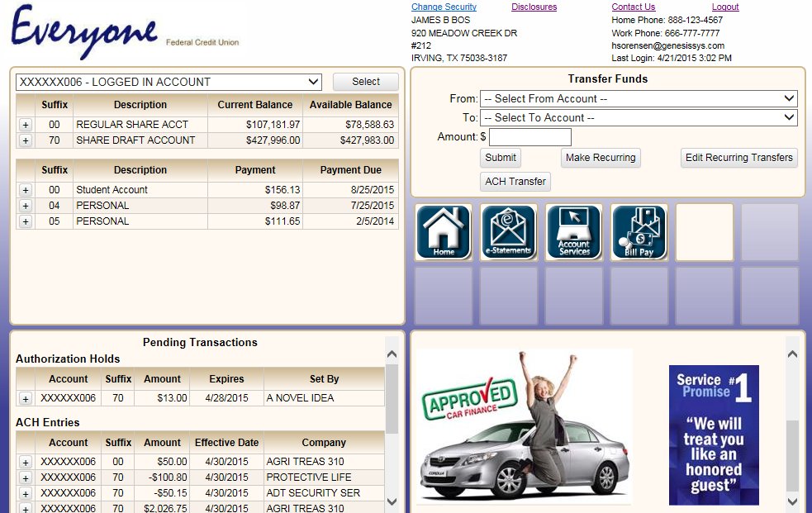Viewport: 812px width, 513px height.
Task: Open the e-Statements icon tile
Action: pos(508,232)
